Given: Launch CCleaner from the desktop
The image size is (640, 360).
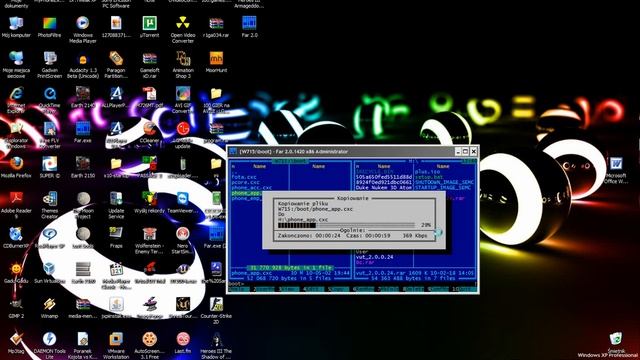Looking at the screenshot, I should point(149,132).
